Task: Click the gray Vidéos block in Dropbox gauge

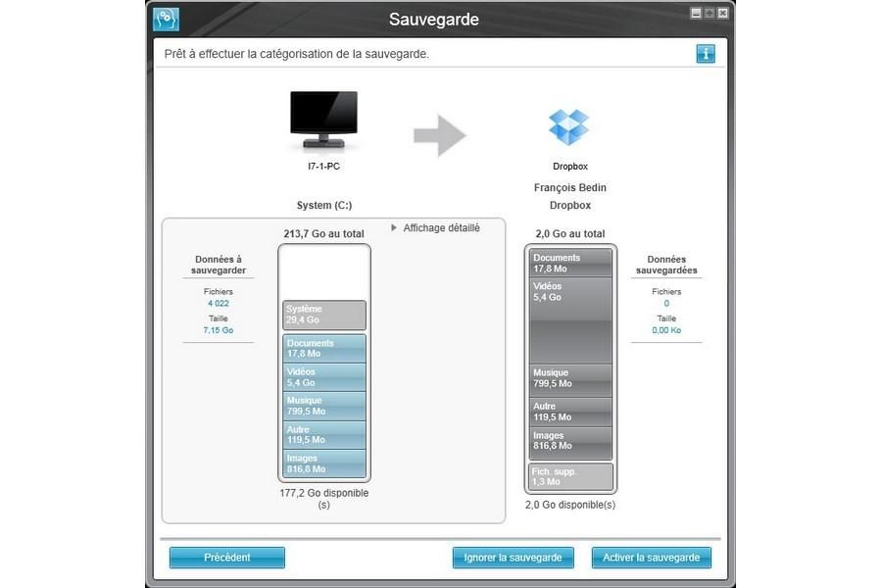Action: [x=572, y=320]
